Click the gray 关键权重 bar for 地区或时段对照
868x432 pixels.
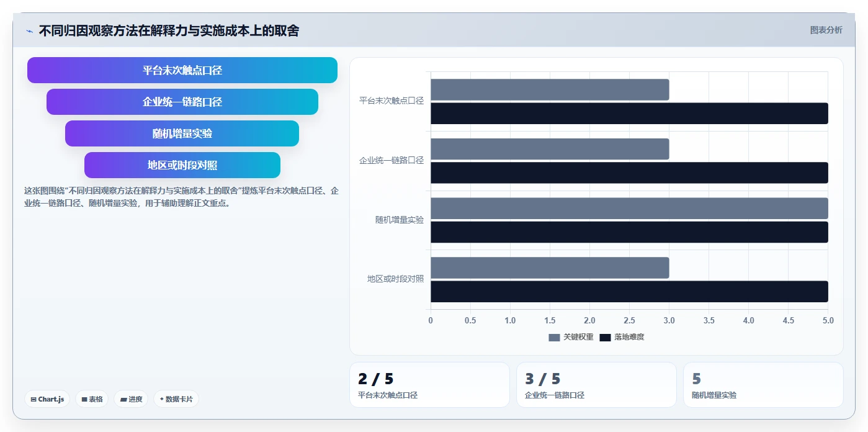550,268
